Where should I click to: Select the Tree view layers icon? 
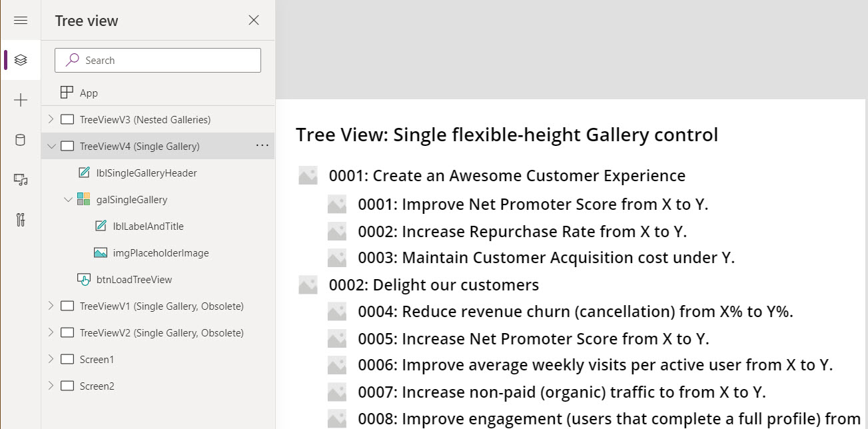point(21,60)
